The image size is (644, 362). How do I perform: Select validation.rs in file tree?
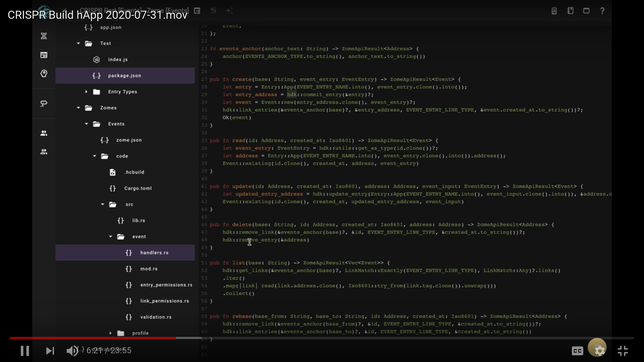pyautogui.click(x=156, y=317)
